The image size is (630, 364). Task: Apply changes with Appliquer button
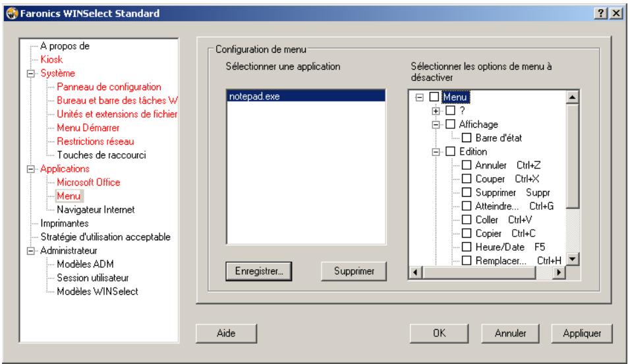coord(582,333)
